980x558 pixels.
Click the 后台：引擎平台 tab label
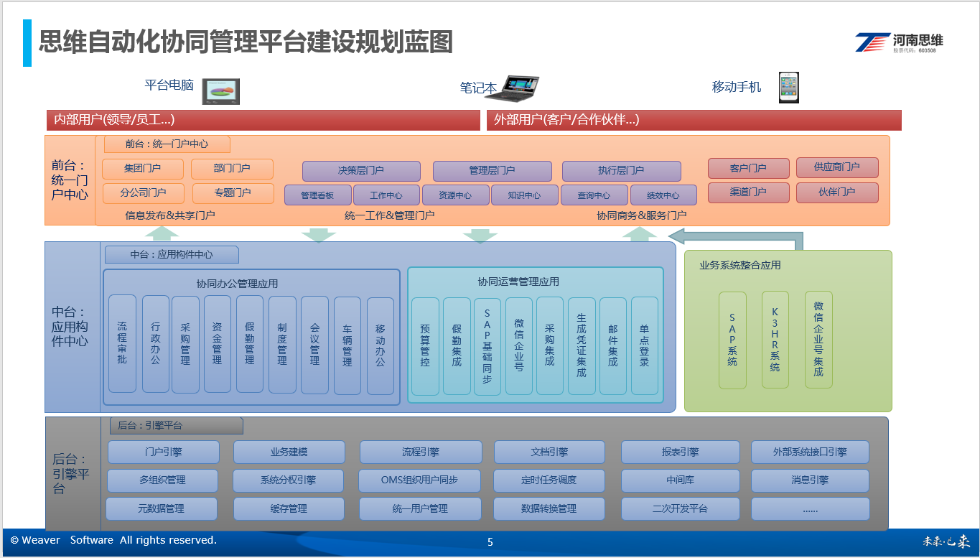[176, 426]
